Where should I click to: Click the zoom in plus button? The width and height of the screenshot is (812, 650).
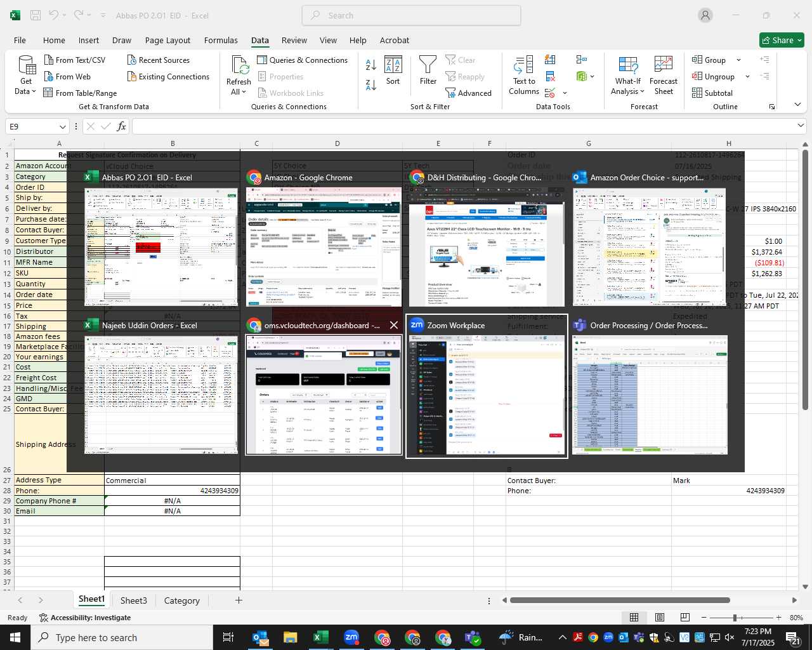point(778,618)
